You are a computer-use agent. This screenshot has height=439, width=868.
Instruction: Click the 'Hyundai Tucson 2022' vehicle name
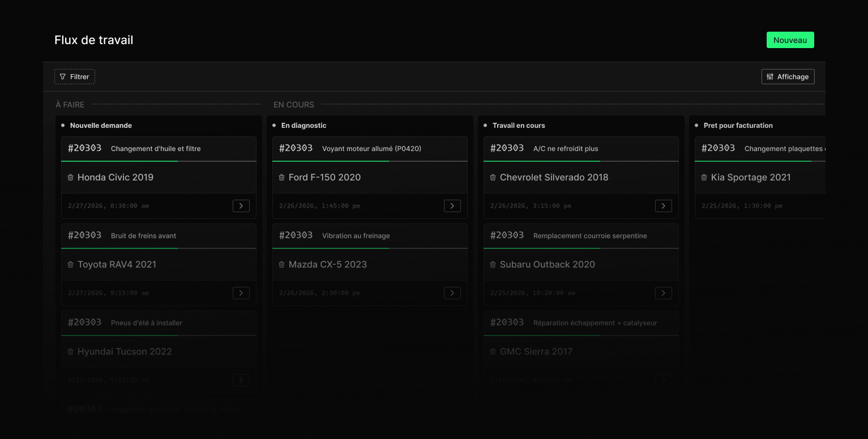tap(125, 352)
